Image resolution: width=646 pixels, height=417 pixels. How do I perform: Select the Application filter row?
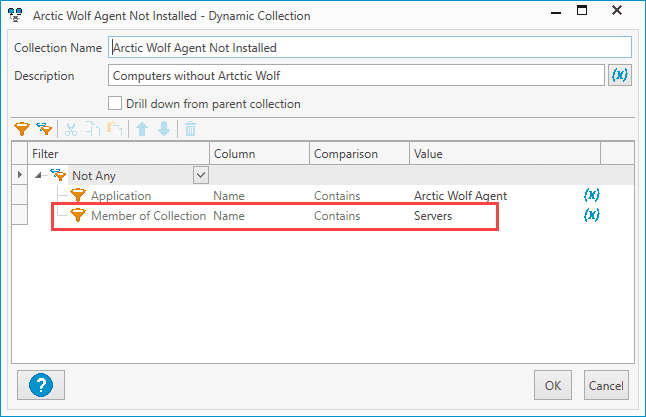[x=323, y=195]
